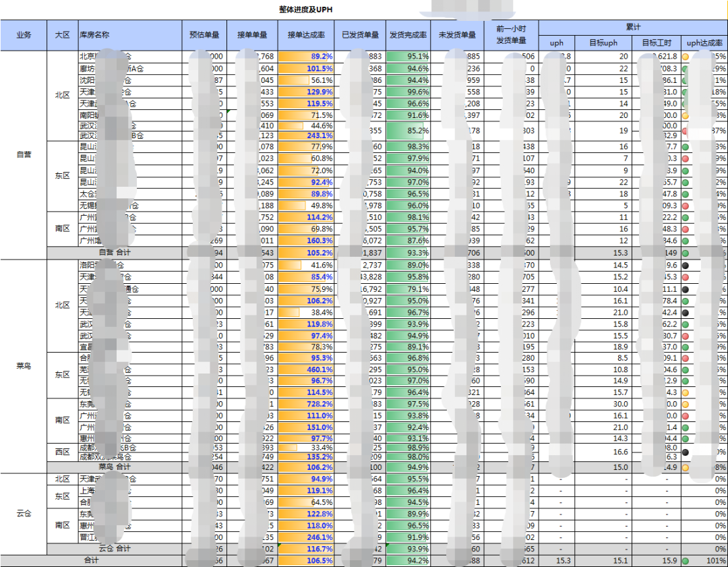Select the 业务 column header

coord(24,35)
